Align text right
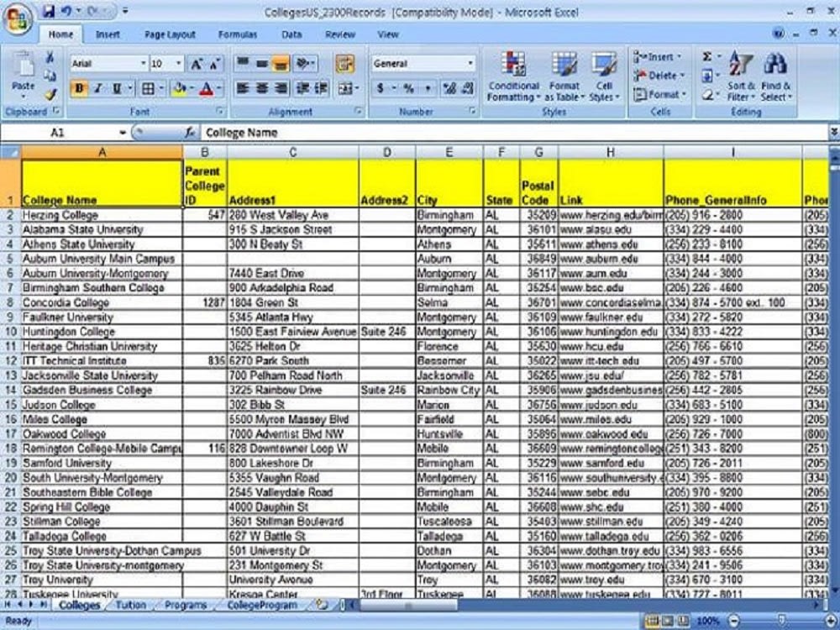The height and width of the screenshot is (630, 840). (x=281, y=88)
